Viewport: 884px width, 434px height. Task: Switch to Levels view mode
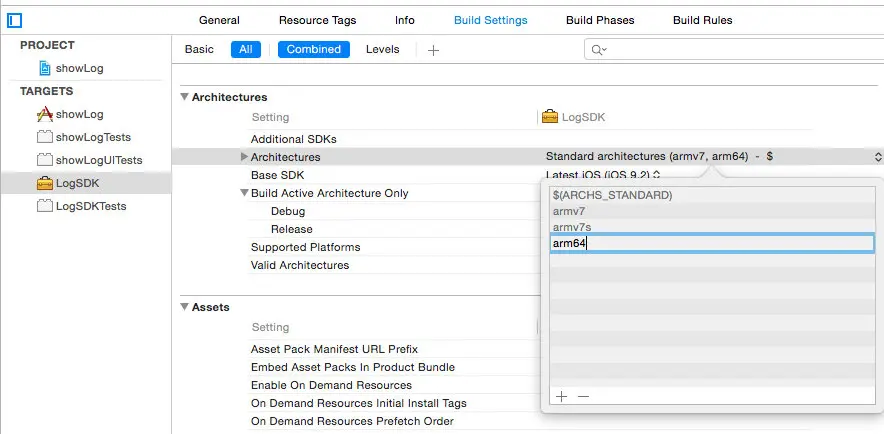pyautogui.click(x=382, y=50)
